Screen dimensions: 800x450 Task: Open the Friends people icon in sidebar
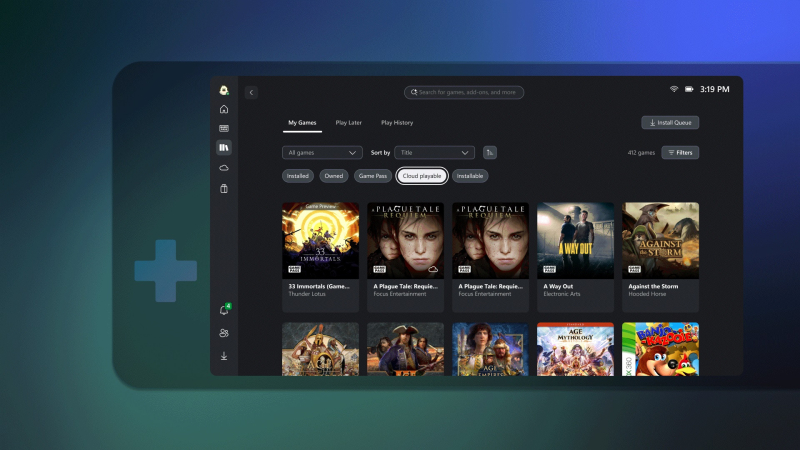tap(224, 333)
